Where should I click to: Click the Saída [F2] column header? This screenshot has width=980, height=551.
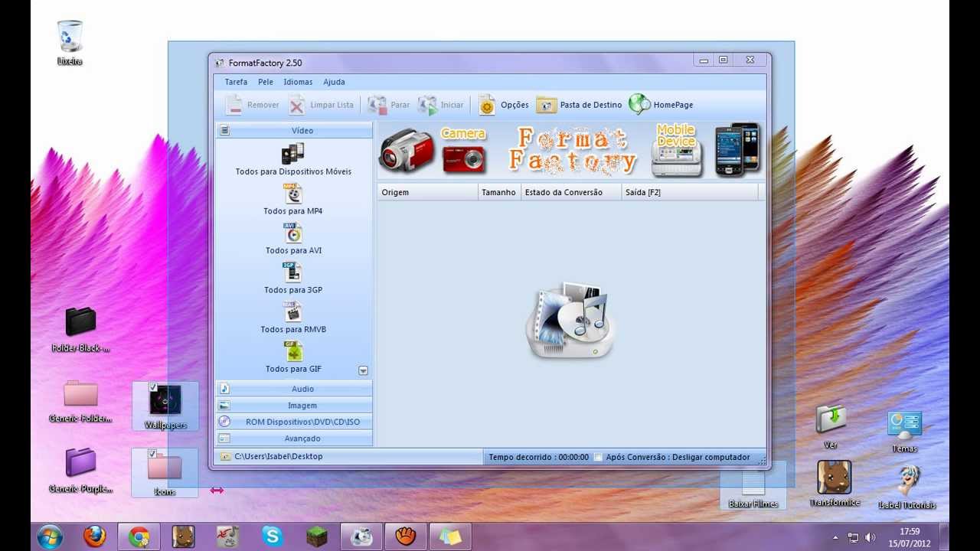coord(689,192)
